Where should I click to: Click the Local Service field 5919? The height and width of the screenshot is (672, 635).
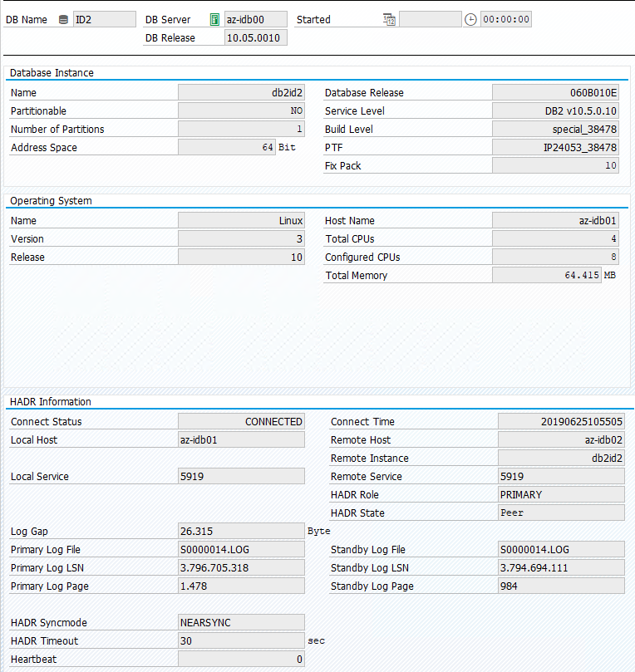coord(241,477)
